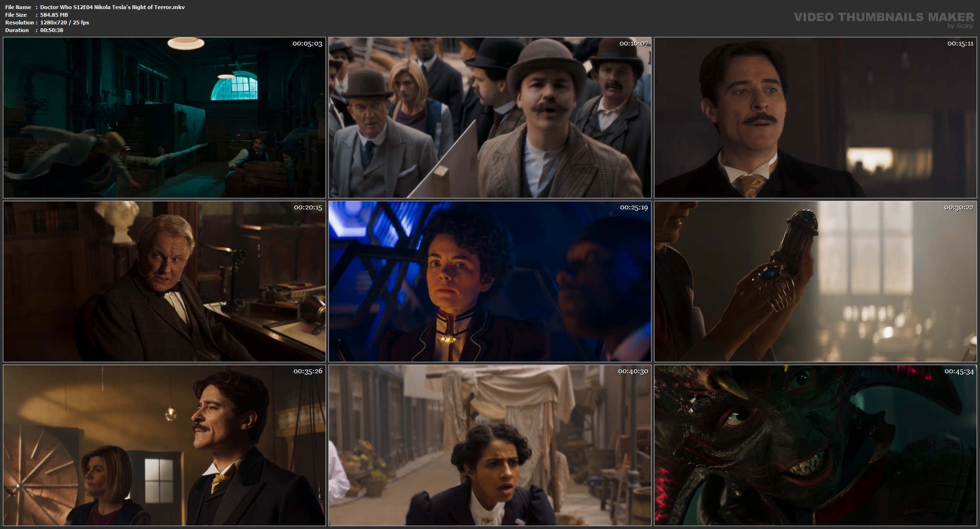Click the File Size value 584.85 MB
Image resolution: width=980 pixels, height=529 pixels.
[54, 15]
